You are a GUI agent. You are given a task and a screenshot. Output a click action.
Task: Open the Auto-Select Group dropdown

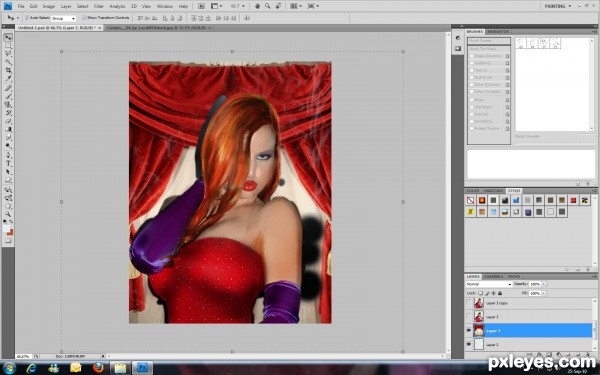(64, 18)
